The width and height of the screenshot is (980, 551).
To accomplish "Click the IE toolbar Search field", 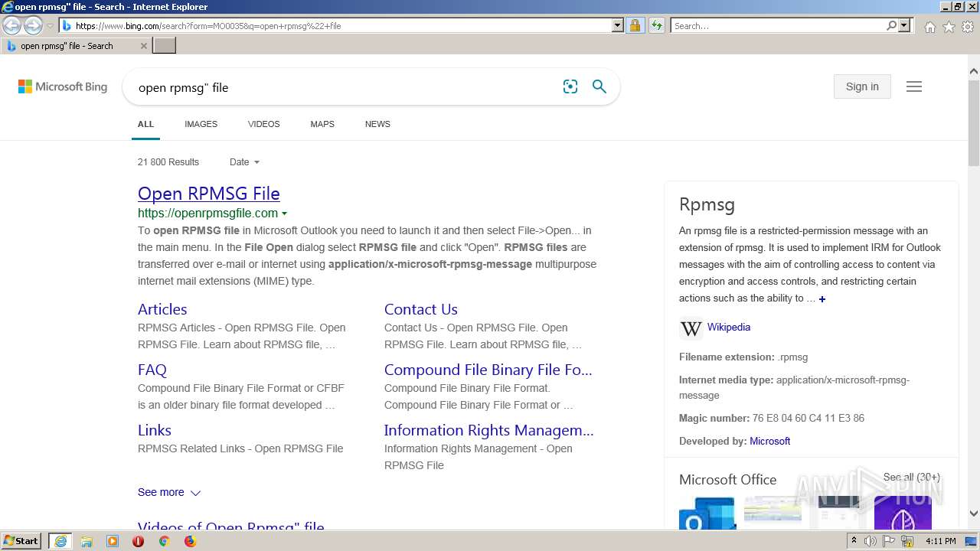I will click(x=778, y=25).
